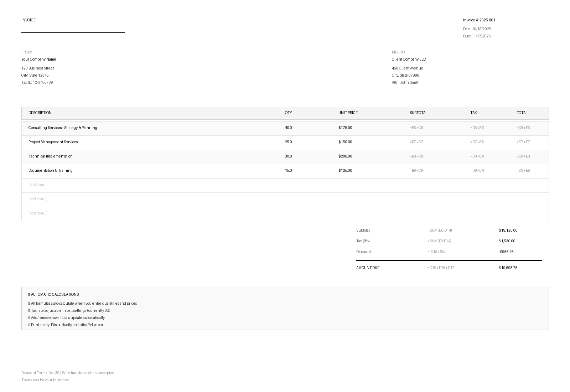Click the Payment Terms footer text
The image size is (570, 392).
(x=68, y=373)
